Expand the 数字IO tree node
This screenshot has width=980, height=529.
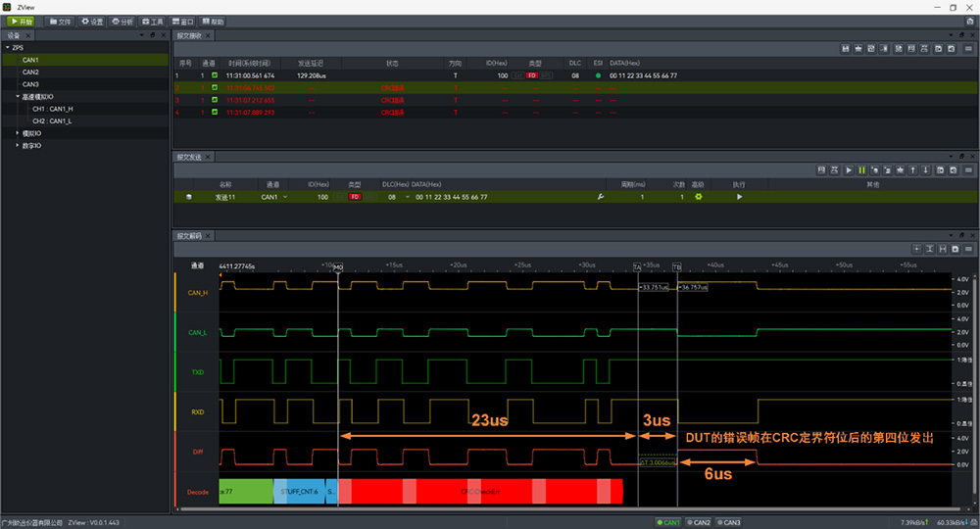click(x=18, y=145)
